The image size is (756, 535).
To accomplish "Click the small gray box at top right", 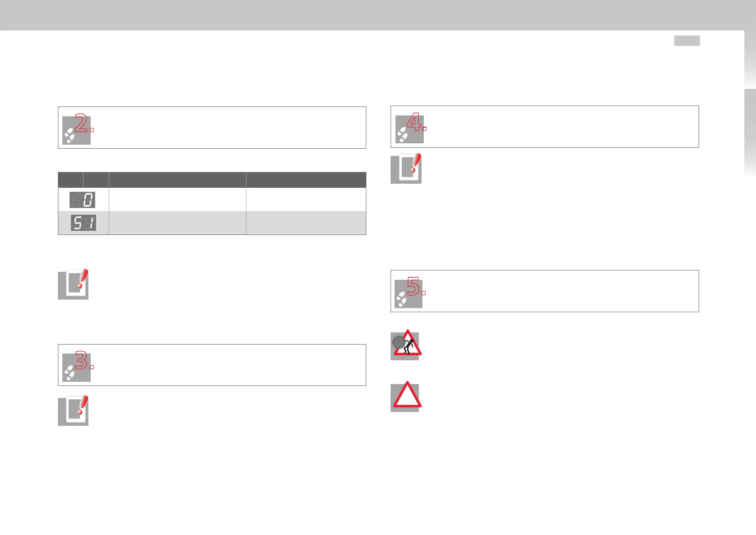I will pyautogui.click(x=686, y=41).
